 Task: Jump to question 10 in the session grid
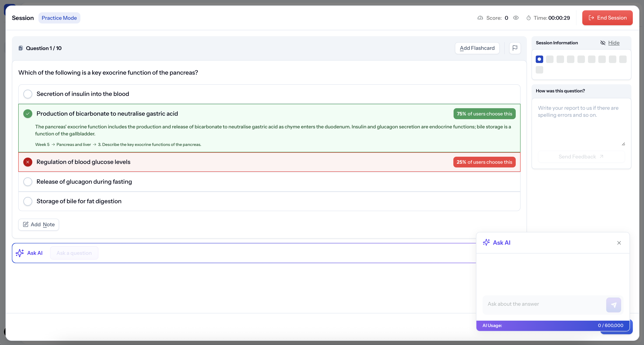coord(539,70)
